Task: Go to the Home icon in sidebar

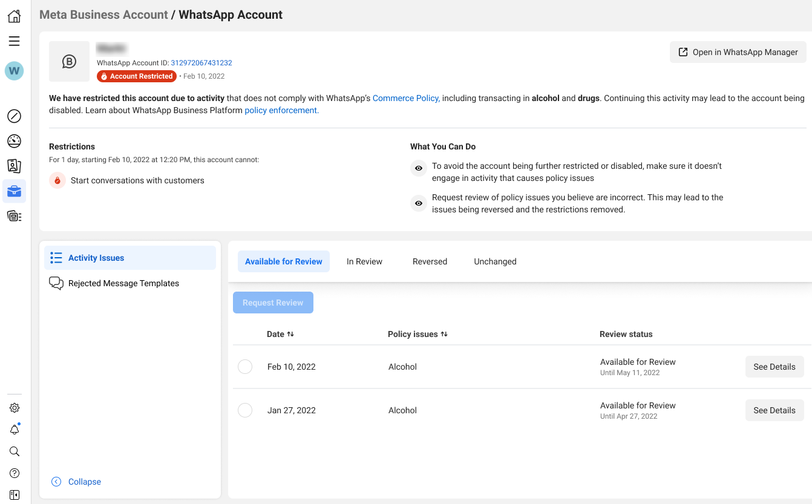Action: point(15,16)
